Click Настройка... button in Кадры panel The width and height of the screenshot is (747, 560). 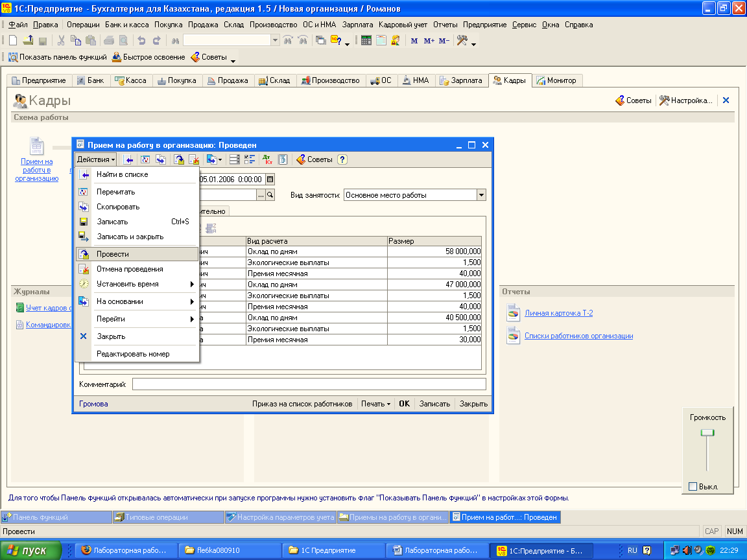[x=685, y=100]
